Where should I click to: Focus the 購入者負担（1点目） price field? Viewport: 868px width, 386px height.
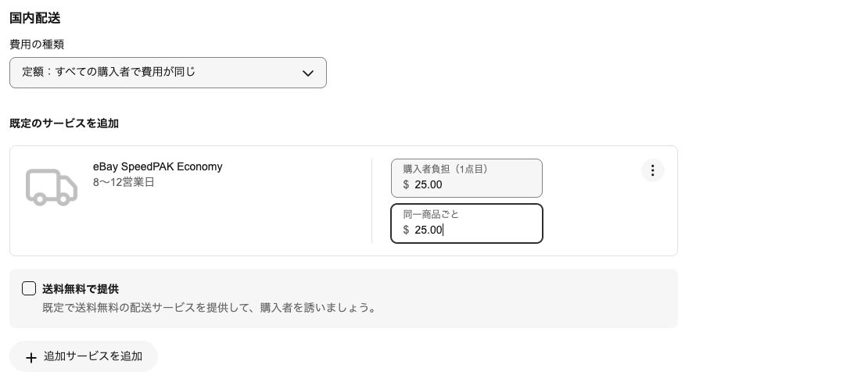(467, 178)
